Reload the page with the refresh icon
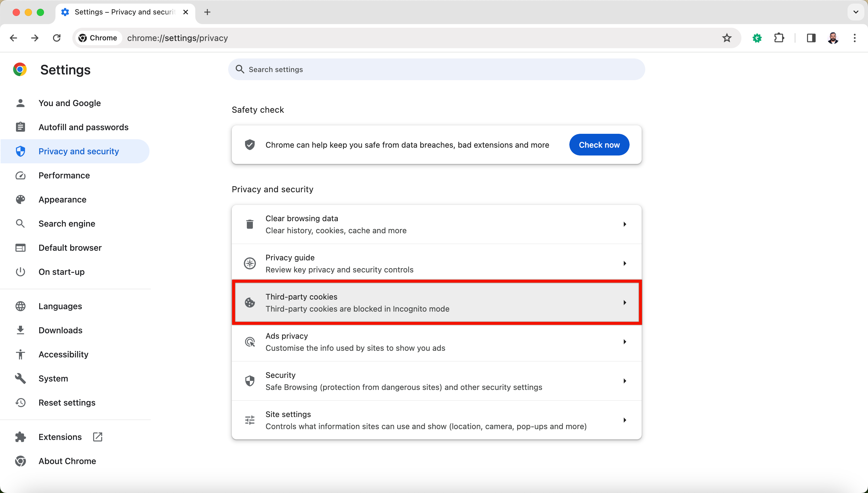Image resolution: width=868 pixels, height=493 pixels. (57, 38)
